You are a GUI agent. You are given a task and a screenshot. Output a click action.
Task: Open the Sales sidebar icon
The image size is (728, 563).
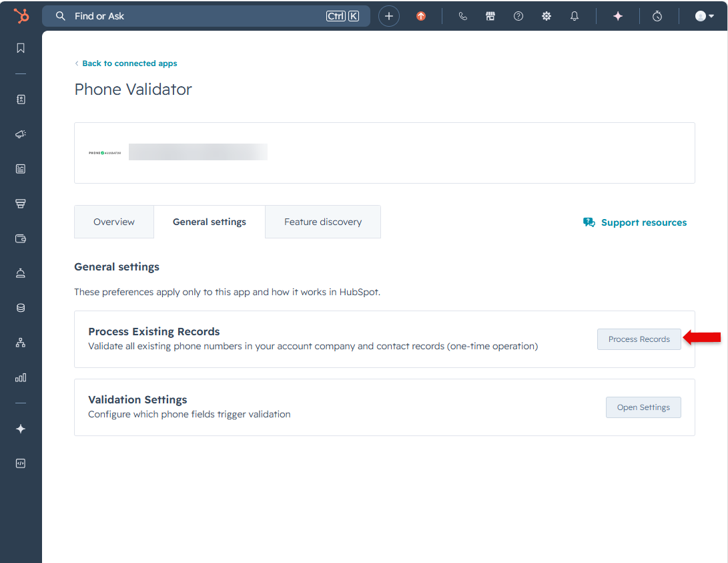click(x=21, y=204)
